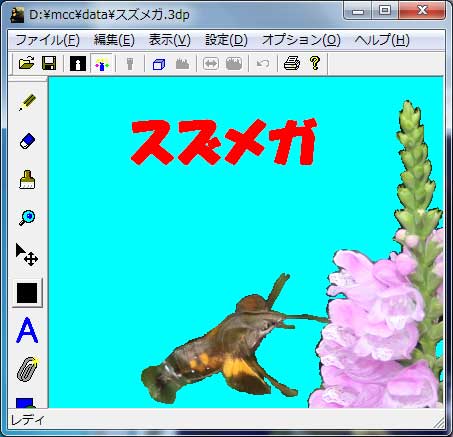Toggle the colorful sparkle effect toolbar button

[x=102, y=63]
